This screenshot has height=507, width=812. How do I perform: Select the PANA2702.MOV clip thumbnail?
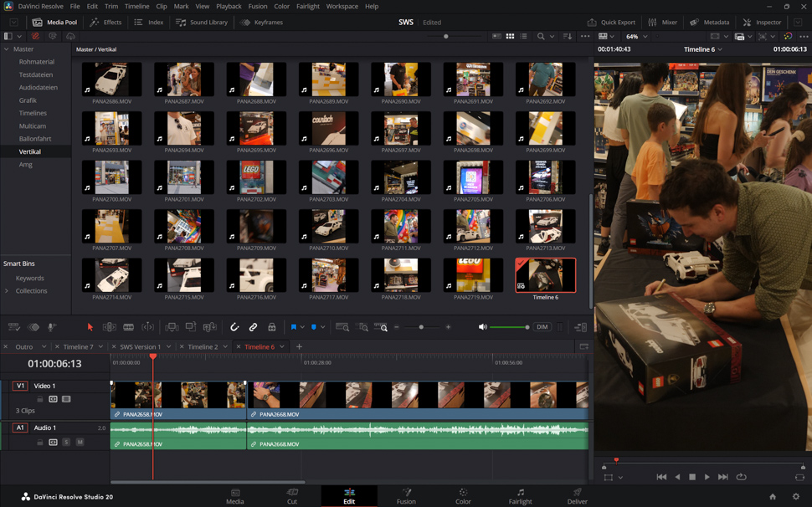click(256, 178)
